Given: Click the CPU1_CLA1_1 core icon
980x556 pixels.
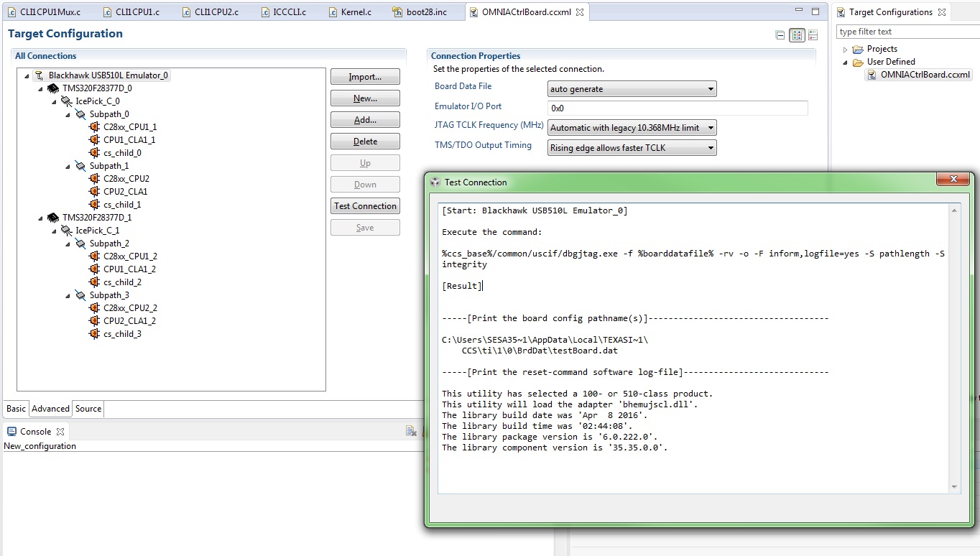Looking at the screenshot, I should click(94, 140).
